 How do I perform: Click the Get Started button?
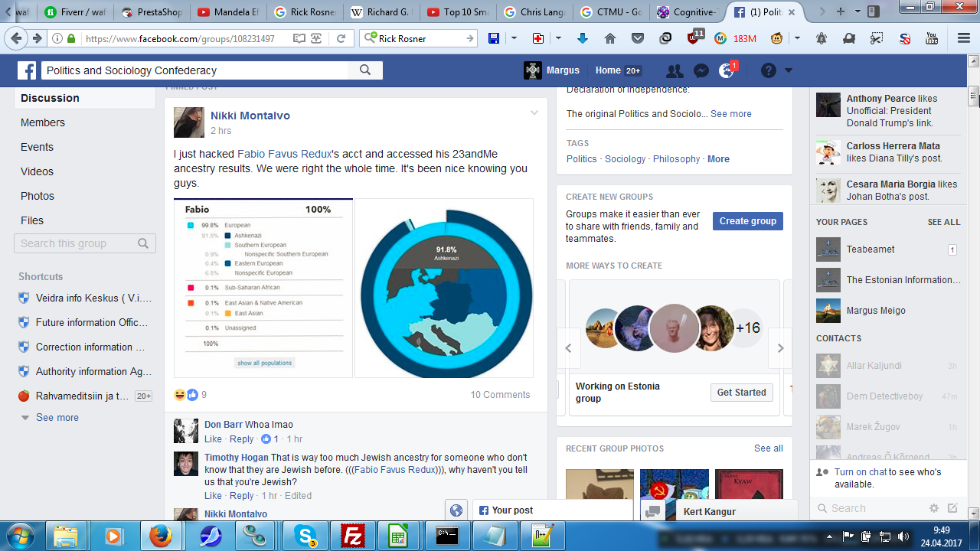click(x=742, y=393)
